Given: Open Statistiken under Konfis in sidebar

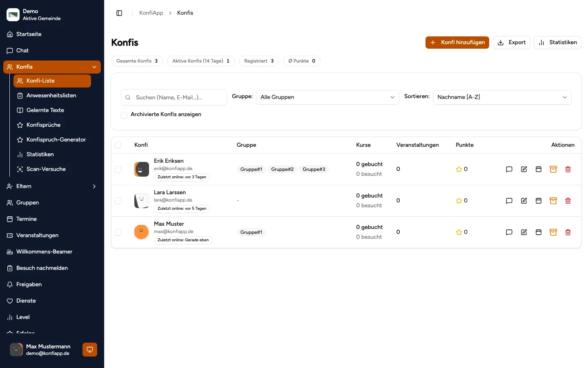Looking at the screenshot, I should [52, 155].
